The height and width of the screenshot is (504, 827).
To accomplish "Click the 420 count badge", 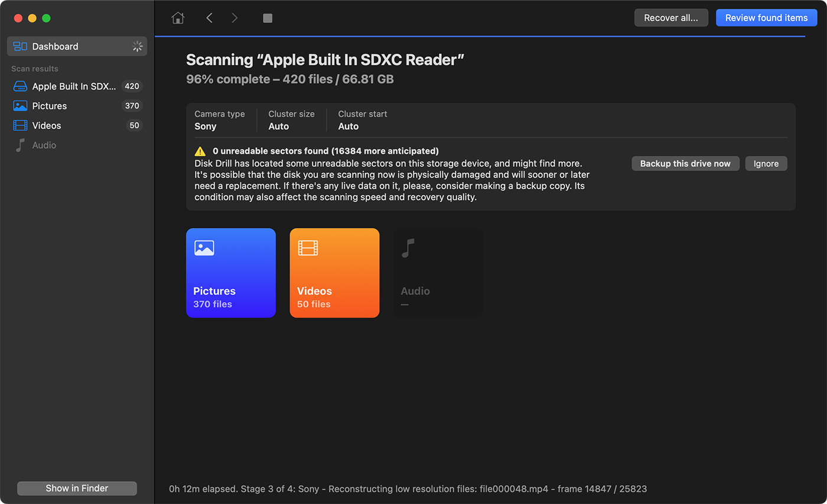I will [x=132, y=86].
